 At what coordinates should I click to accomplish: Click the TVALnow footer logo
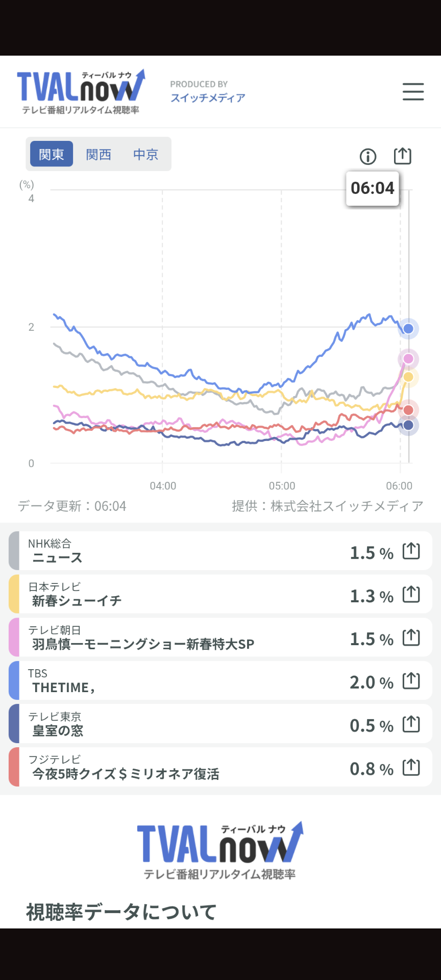(220, 850)
